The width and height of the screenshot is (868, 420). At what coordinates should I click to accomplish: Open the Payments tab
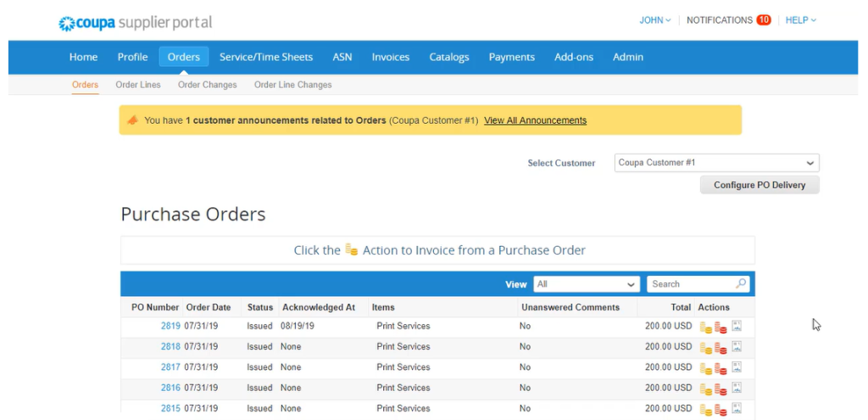pos(511,57)
